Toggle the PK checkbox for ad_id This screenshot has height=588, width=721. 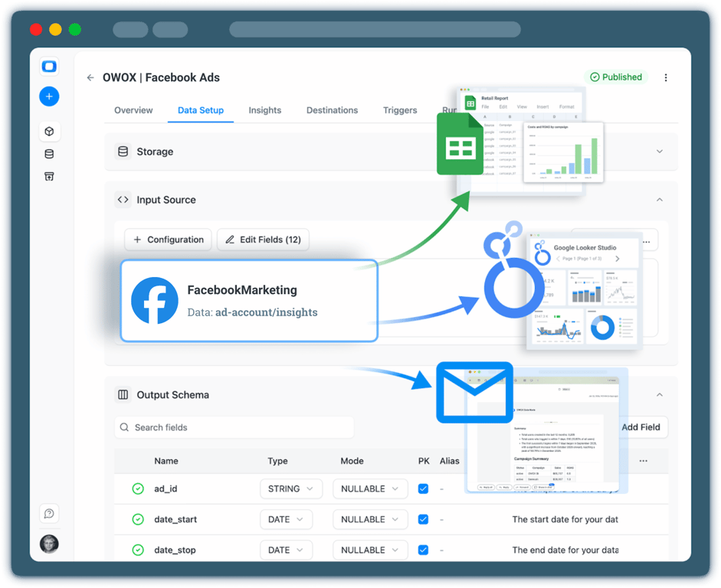423,488
